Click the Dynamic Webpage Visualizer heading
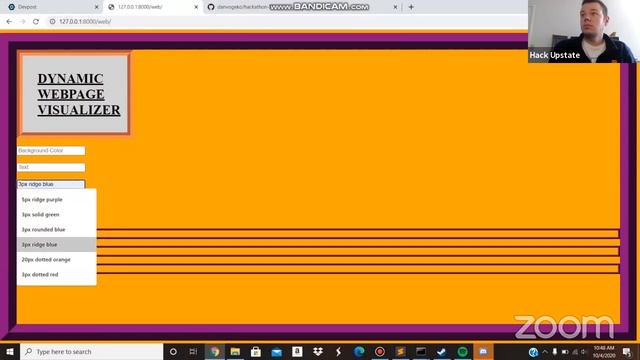This screenshot has height=360, width=640. tap(79, 94)
